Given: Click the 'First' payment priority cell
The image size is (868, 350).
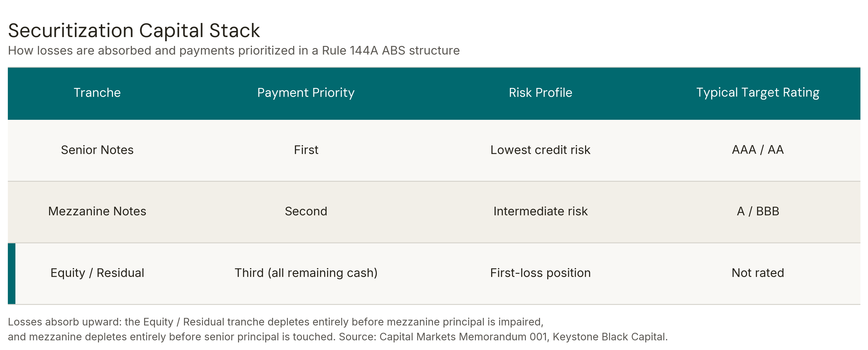Looking at the screenshot, I should (306, 150).
